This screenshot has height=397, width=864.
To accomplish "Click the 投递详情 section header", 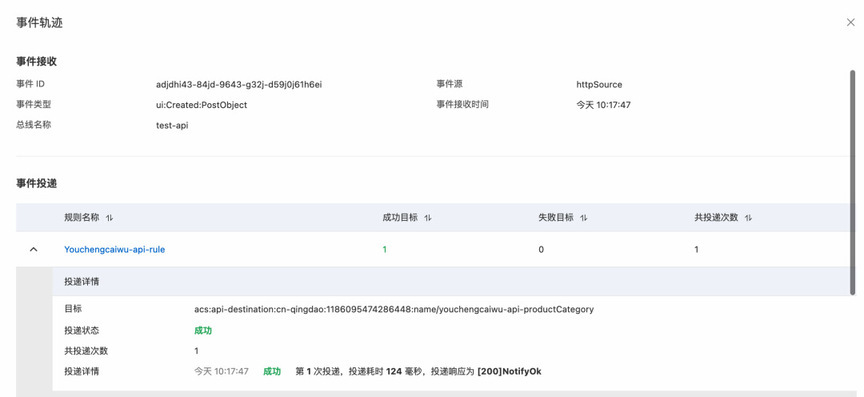I will pos(82,281).
